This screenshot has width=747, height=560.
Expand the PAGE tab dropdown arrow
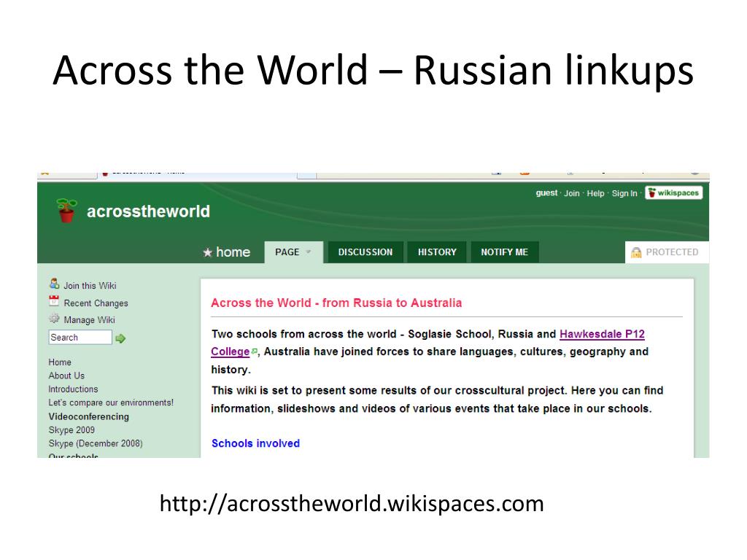pos(309,252)
